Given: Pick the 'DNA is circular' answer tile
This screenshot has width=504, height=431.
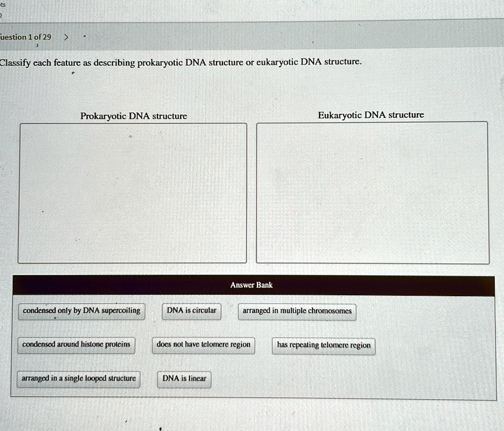Looking at the screenshot, I should coord(191,311).
